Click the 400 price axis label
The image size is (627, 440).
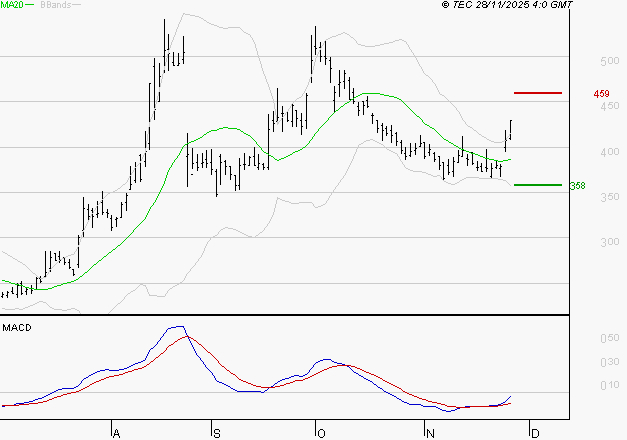[610, 152]
